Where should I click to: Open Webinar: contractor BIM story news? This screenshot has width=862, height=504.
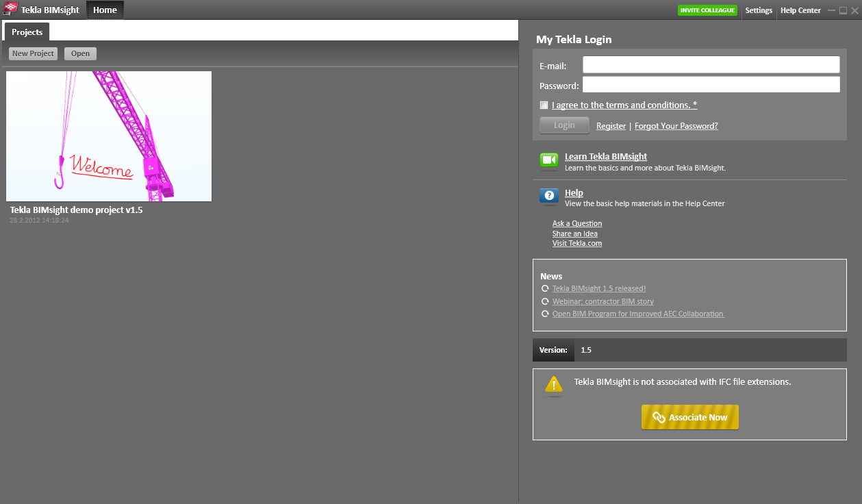[603, 301]
